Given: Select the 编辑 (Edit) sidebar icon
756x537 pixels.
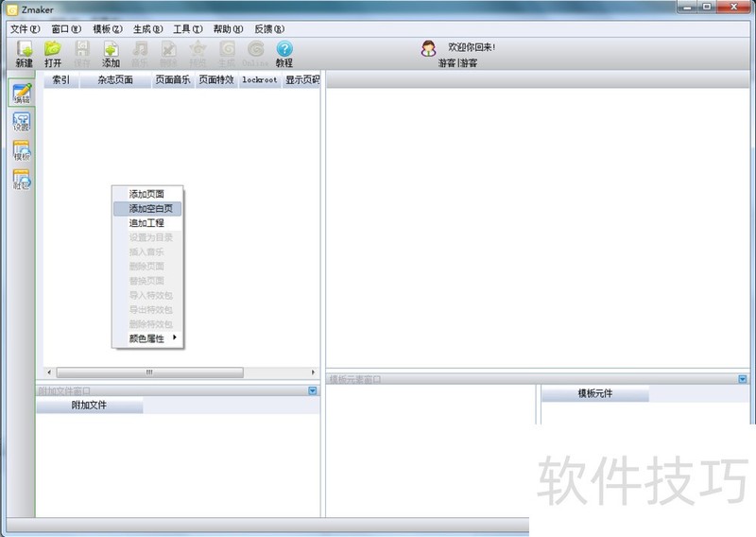Looking at the screenshot, I should [21, 93].
